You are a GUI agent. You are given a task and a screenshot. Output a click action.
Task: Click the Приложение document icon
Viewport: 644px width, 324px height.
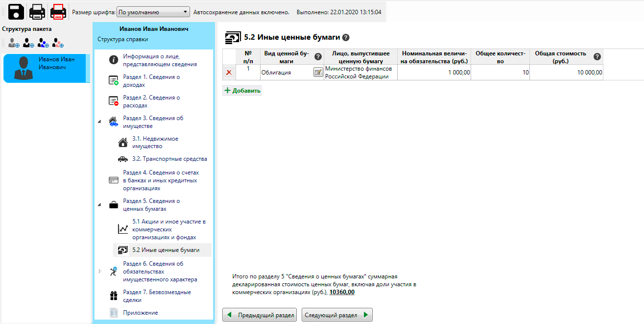pos(114,313)
